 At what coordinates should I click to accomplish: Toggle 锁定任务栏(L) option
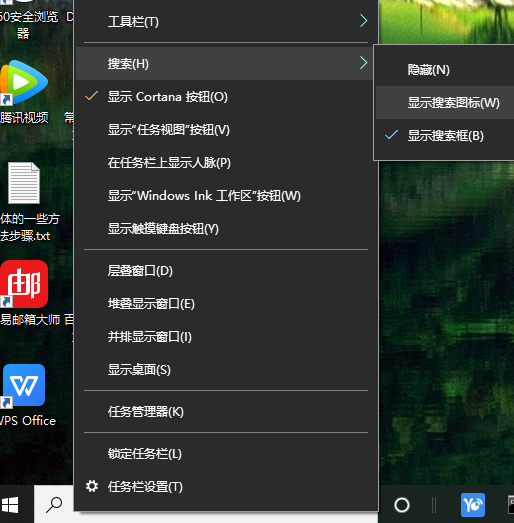click(226, 454)
